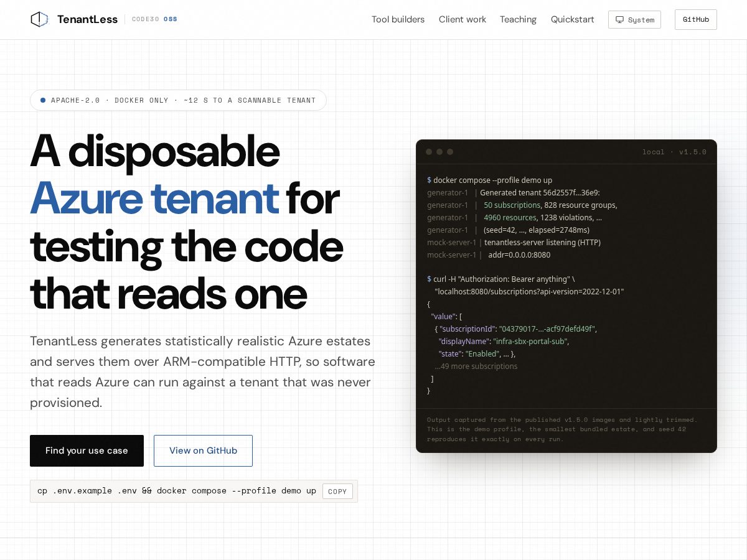The height and width of the screenshot is (560, 747).
Task: Click the first terminal window dot
Action: [429, 152]
